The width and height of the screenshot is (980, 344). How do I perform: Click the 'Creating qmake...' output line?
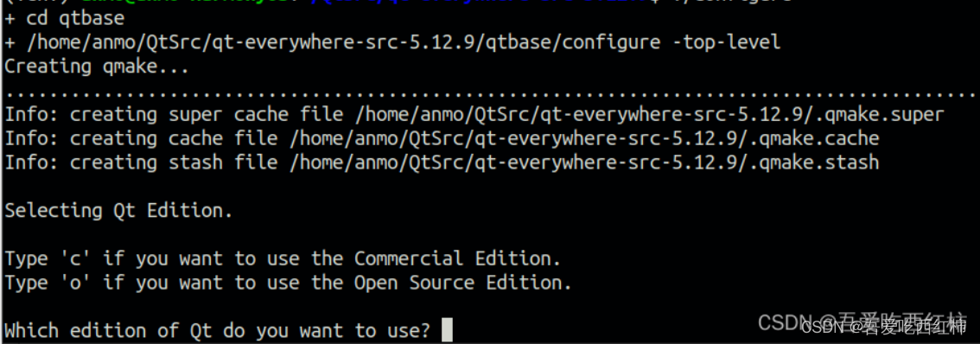pyautogui.click(x=97, y=67)
